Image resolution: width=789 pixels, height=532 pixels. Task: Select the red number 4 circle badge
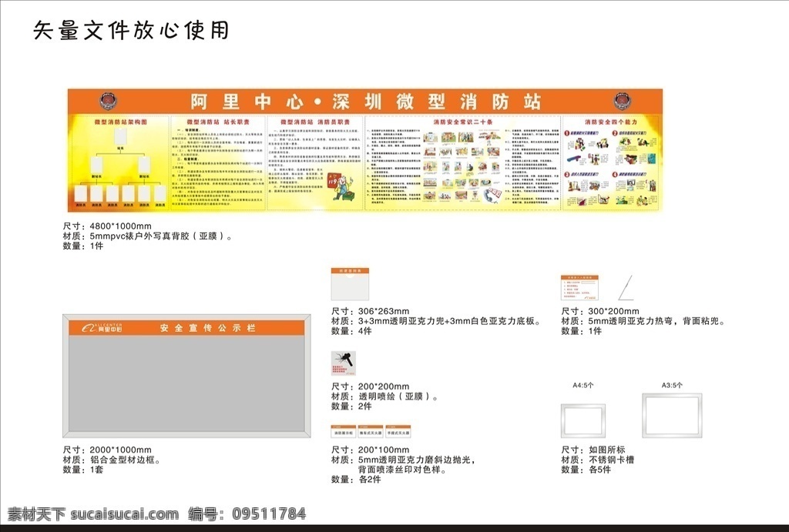615,175
